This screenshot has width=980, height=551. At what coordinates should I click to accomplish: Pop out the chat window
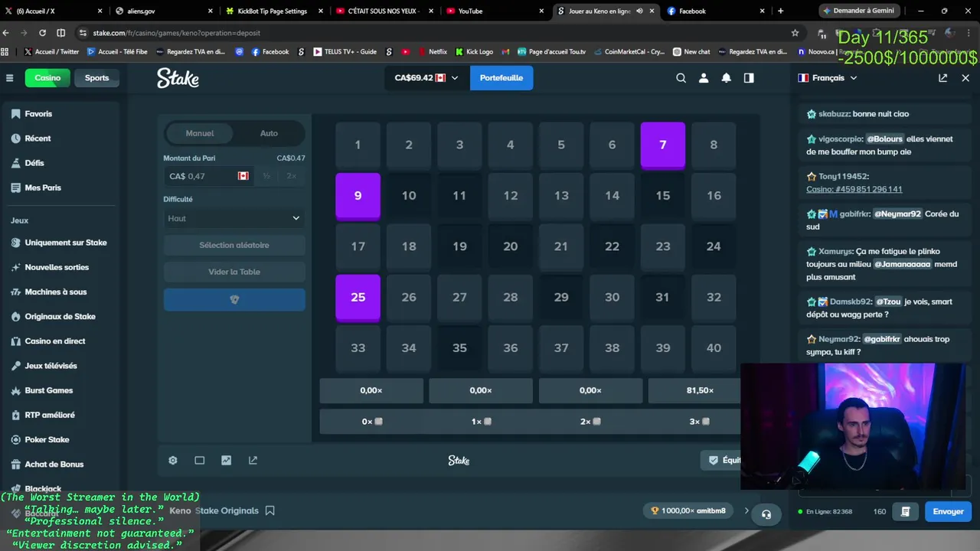[943, 78]
